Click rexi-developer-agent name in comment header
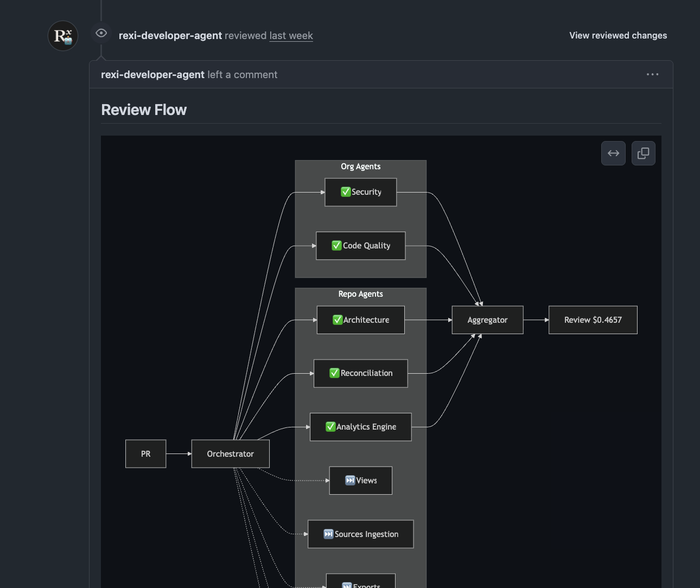 [x=152, y=74]
